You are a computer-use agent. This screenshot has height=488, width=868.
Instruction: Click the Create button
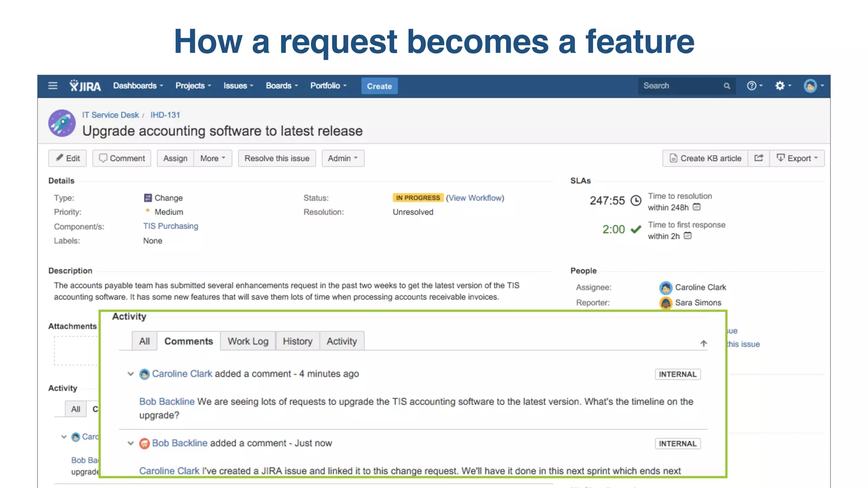(379, 86)
